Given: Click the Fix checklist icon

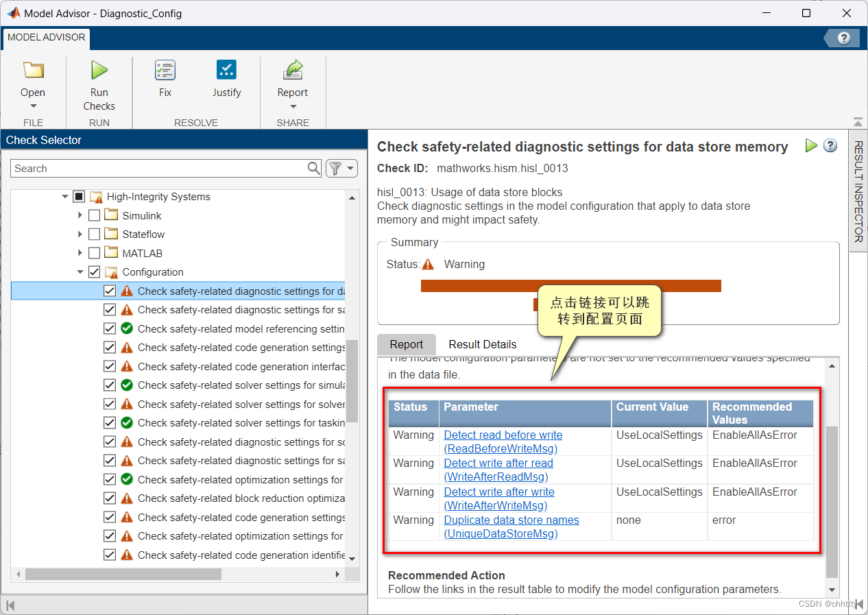Looking at the screenshot, I should (165, 70).
